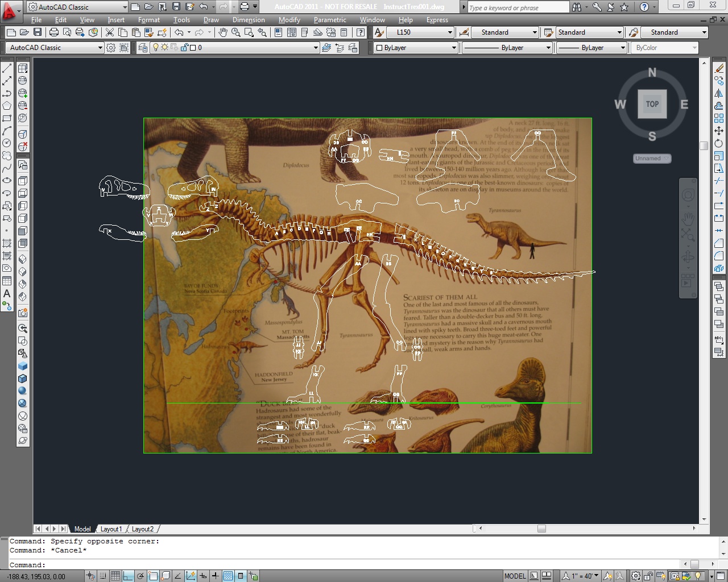Switch to the Layout1 tab
The width and height of the screenshot is (728, 582).
tap(111, 529)
